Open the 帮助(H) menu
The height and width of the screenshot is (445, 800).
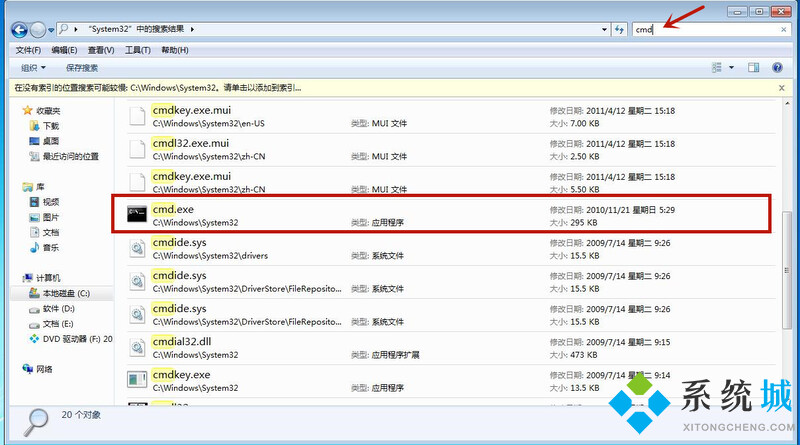[174, 50]
